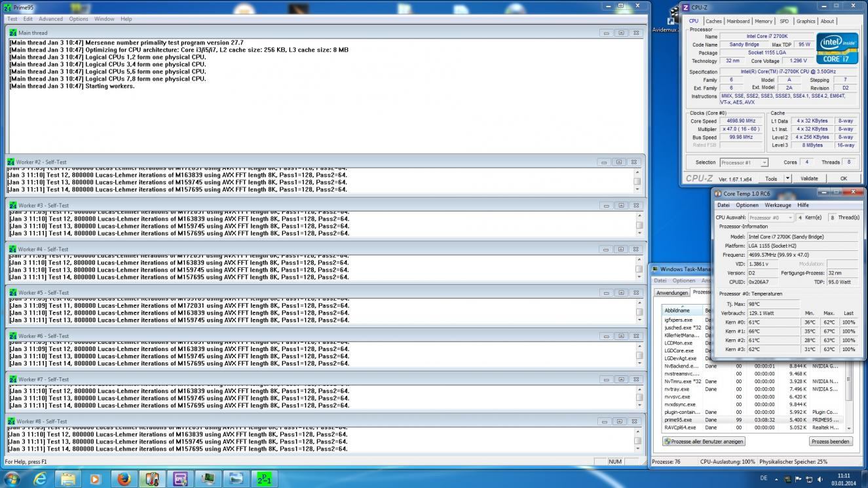Open the Options menu in Prime95
The image size is (868, 488).
(79, 19)
